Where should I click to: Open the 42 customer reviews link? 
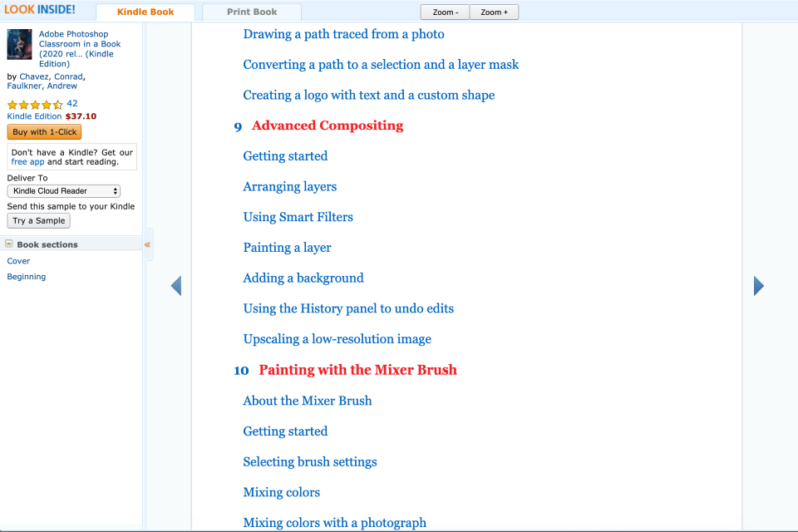point(72,104)
